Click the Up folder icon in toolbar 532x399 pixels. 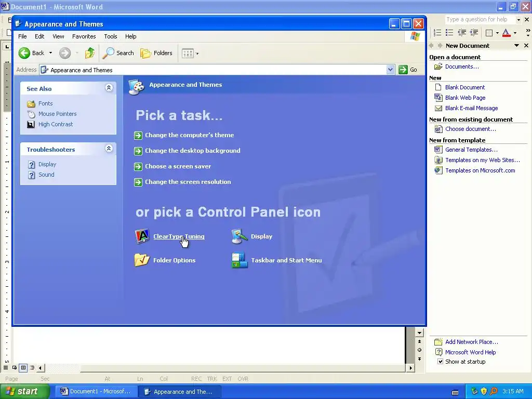point(89,53)
